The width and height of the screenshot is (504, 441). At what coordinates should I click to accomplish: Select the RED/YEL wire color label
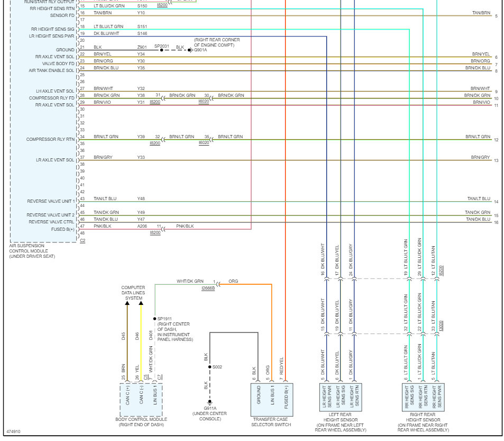[x=281, y=366]
